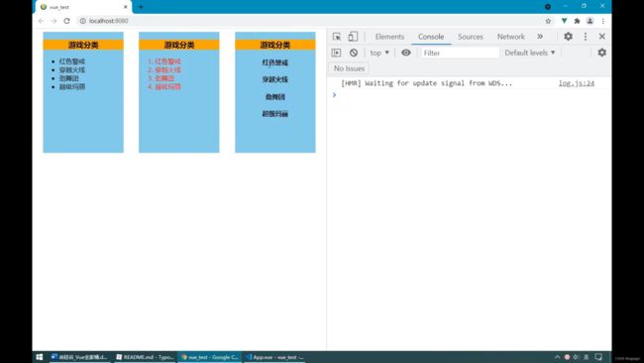Click the localhost:8080 address bar

click(x=308, y=21)
